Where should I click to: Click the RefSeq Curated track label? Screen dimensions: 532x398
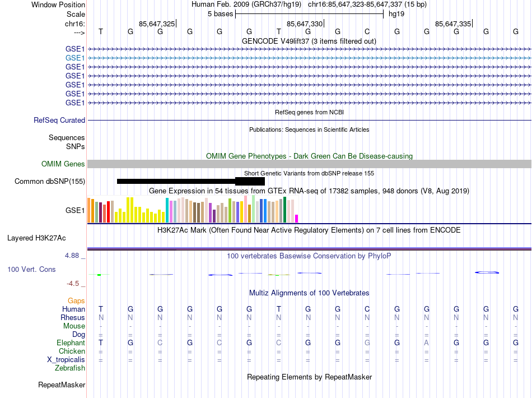coord(59,120)
